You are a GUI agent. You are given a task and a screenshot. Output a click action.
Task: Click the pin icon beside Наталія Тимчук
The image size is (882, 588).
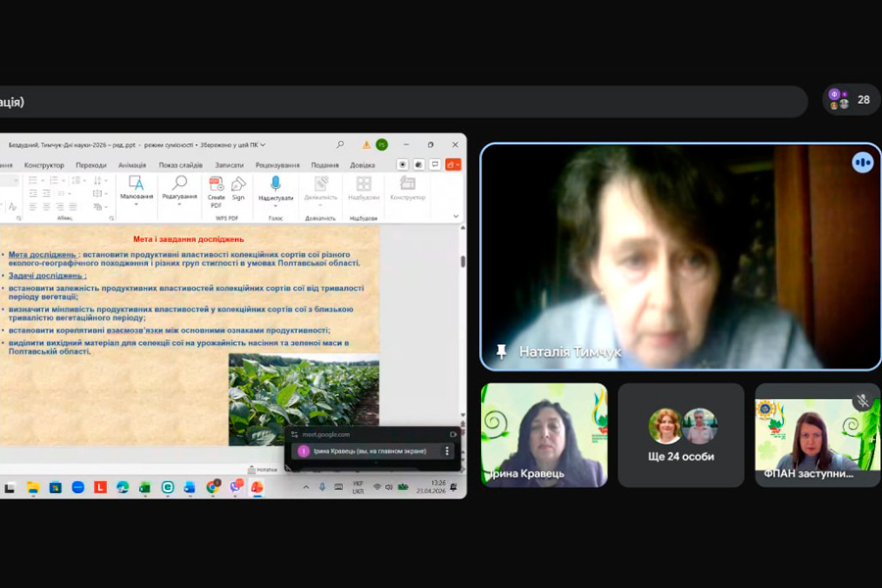coord(501,352)
